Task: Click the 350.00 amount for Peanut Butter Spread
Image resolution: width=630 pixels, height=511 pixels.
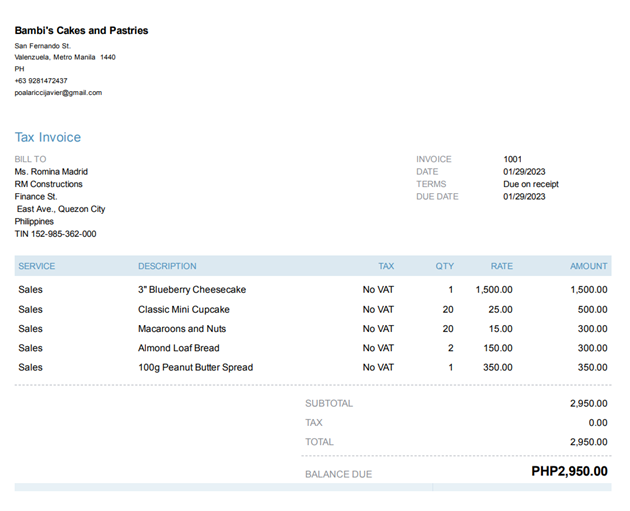Action: tap(593, 367)
